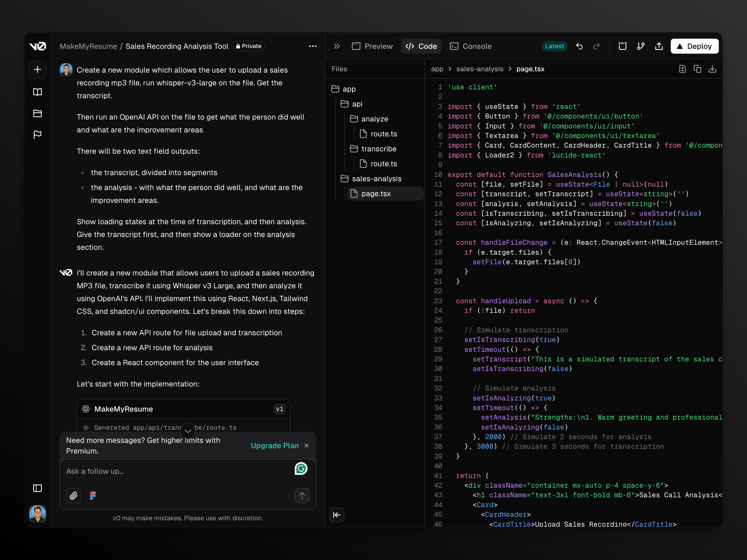Click the Deploy button
Viewport: 747px width, 560px height.
click(x=694, y=46)
